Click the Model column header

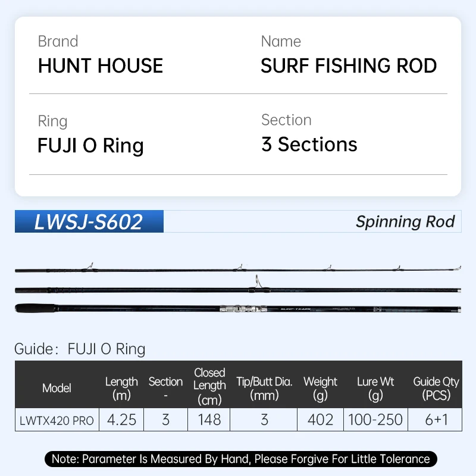pyautogui.click(x=57, y=388)
